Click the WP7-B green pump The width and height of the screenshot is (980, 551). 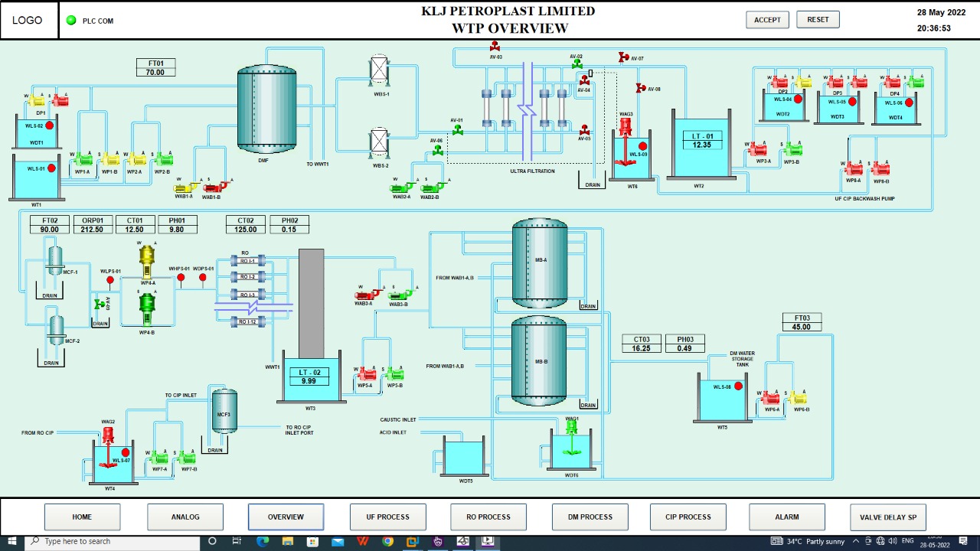[x=186, y=458]
